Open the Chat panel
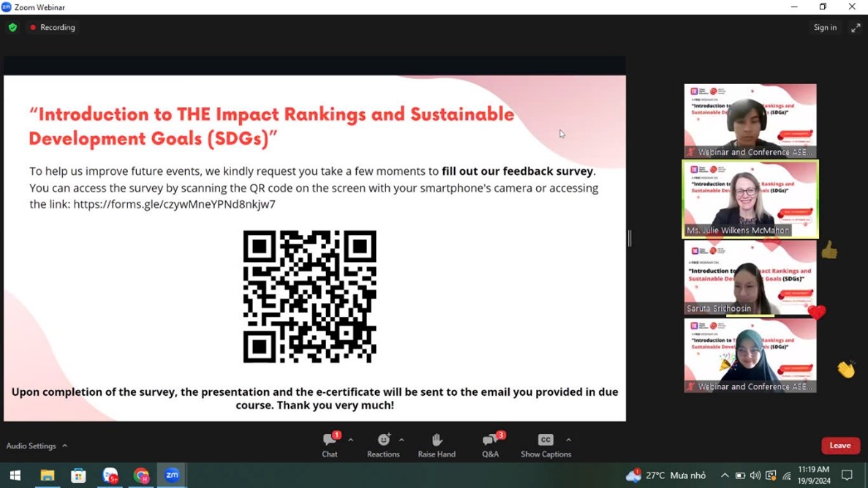Image resolution: width=868 pixels, height=488 pixels. (330, 446)
